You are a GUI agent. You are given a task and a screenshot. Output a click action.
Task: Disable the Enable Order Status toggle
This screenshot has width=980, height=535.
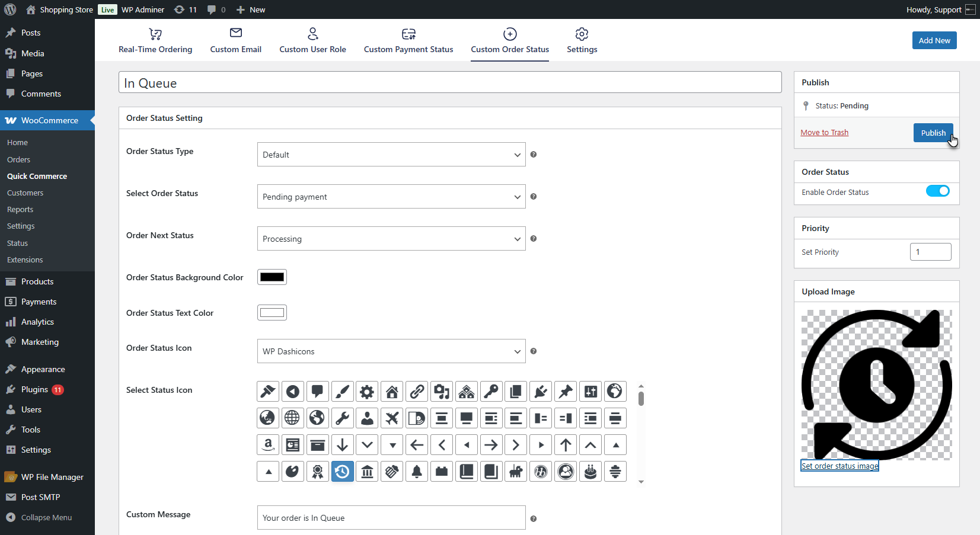point(937,191)
